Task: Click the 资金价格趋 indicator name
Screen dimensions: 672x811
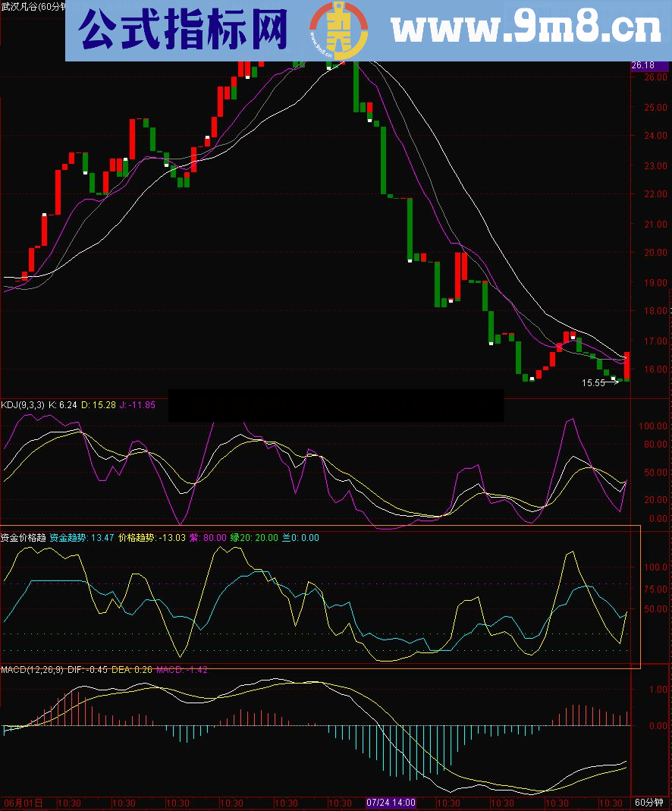Action: [24, 538]
